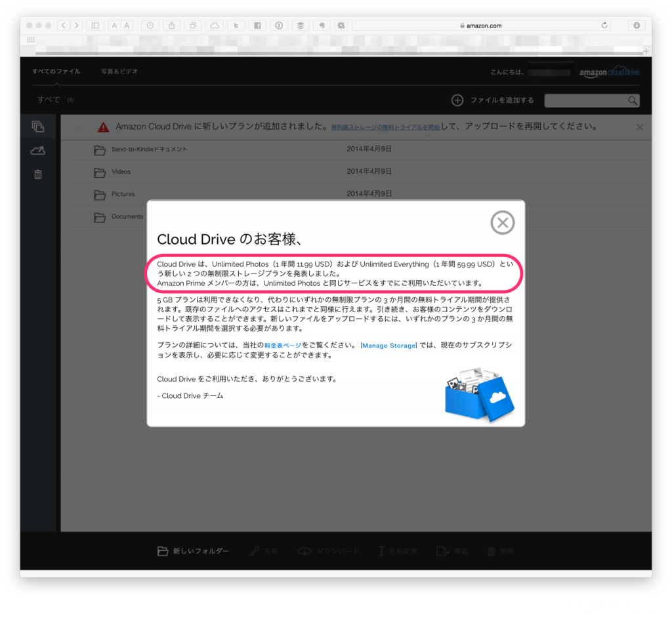
Task: Open the trash sidebar icon
Action: pos(38,174)
